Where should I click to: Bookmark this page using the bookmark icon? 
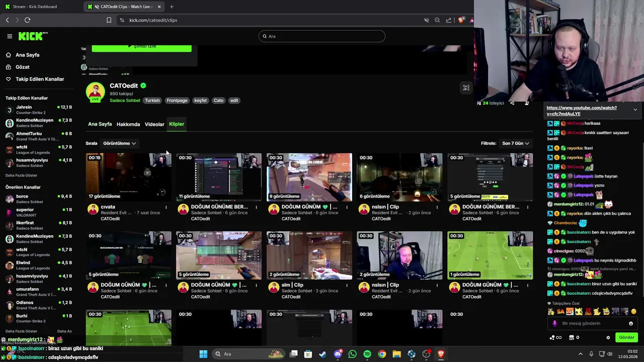pyautogui.click(x=109, y=20)
